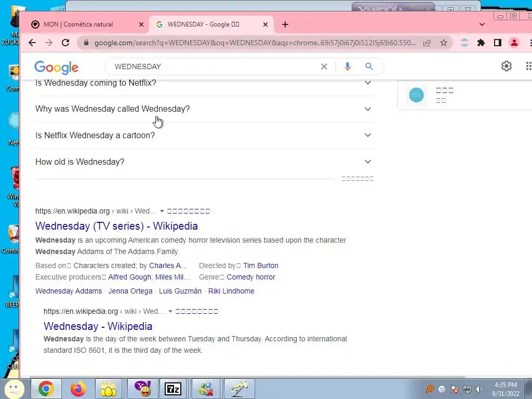This screenshot has width=532, height=399.
Task: Open options arrow for TV series result
Action: point(162,211)
